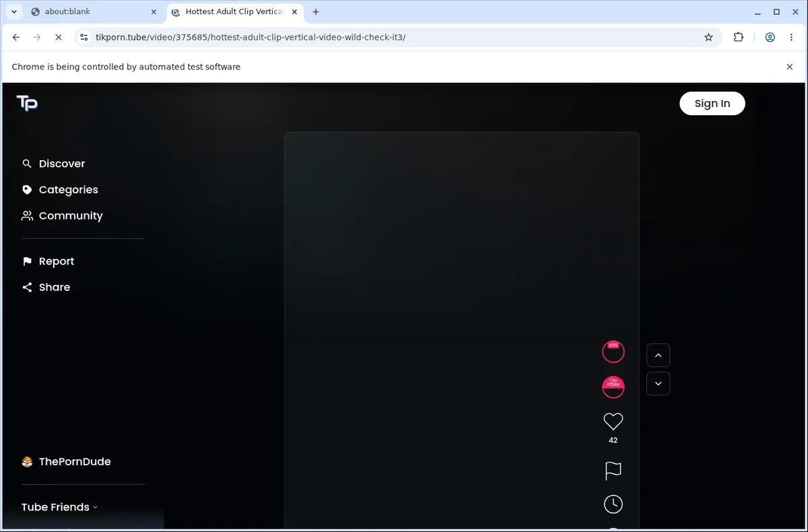Close the Hottest Adult Clip tab
This screenshot has height=532, width=808.
click(x=294, y=11)
